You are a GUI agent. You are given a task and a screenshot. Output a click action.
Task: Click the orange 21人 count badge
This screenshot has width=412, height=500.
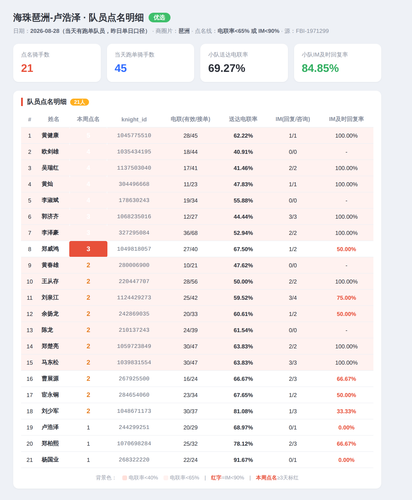79,102
